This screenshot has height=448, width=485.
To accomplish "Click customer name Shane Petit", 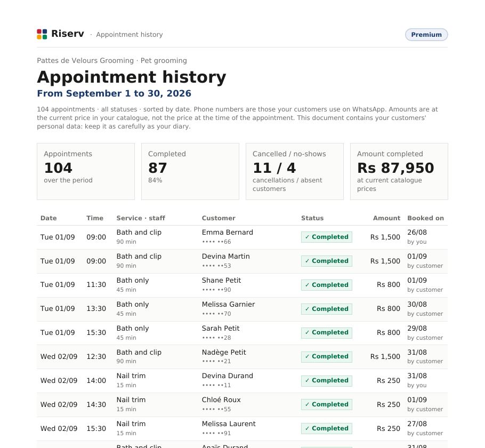I will (x=222, y=280).
